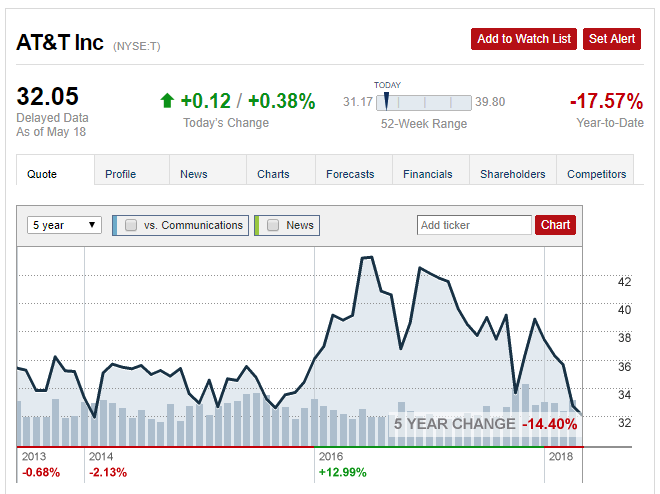Image resolution: width=660 pixels, height=494 pixels.
Task: Open the Financials tab
Action: click(x=428, y=174)
